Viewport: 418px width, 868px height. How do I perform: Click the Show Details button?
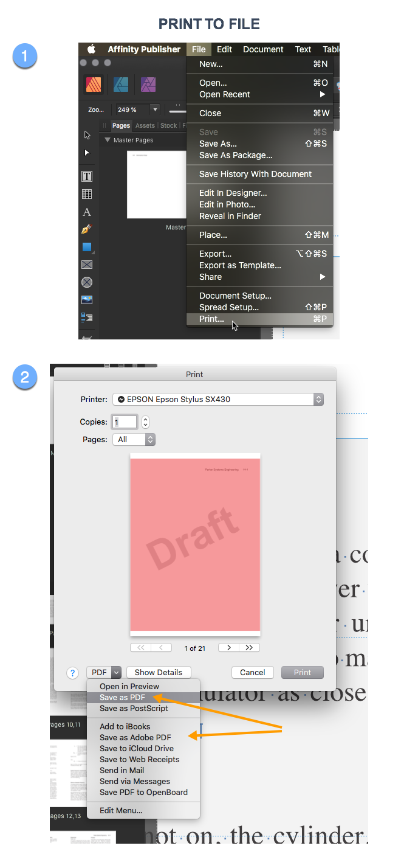(159, 672)
